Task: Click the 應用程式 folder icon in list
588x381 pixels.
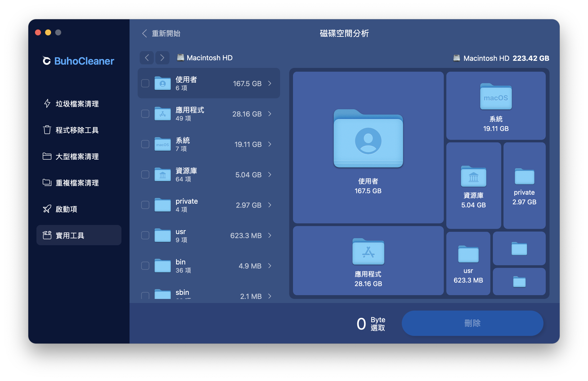Action: (163, 113)
